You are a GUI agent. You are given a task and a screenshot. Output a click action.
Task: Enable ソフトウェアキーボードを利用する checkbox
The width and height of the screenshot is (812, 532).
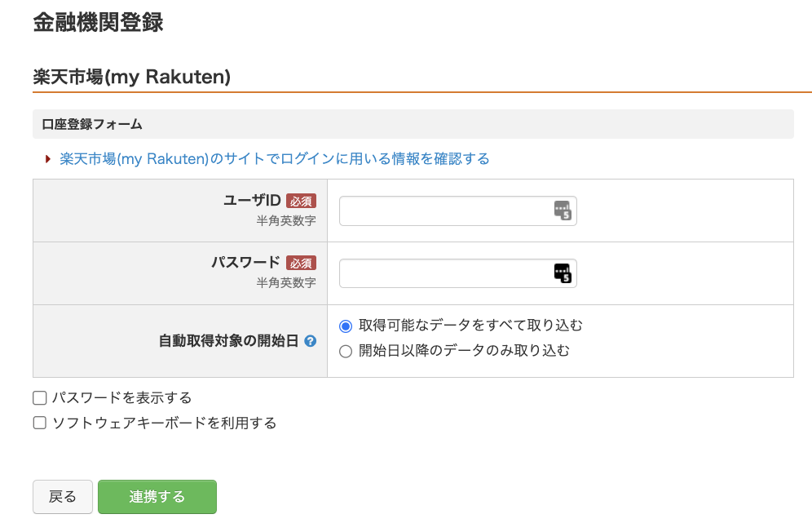[40, 423]
